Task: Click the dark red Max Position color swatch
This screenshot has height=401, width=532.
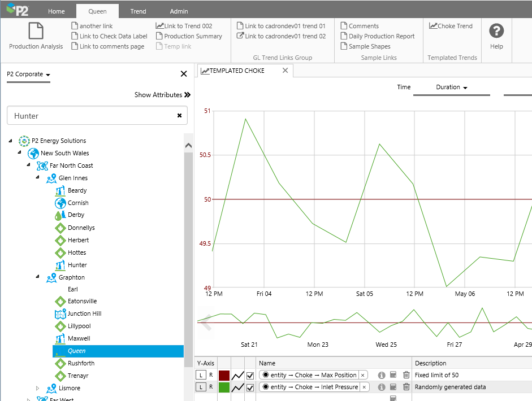Action: pos(224,376)
